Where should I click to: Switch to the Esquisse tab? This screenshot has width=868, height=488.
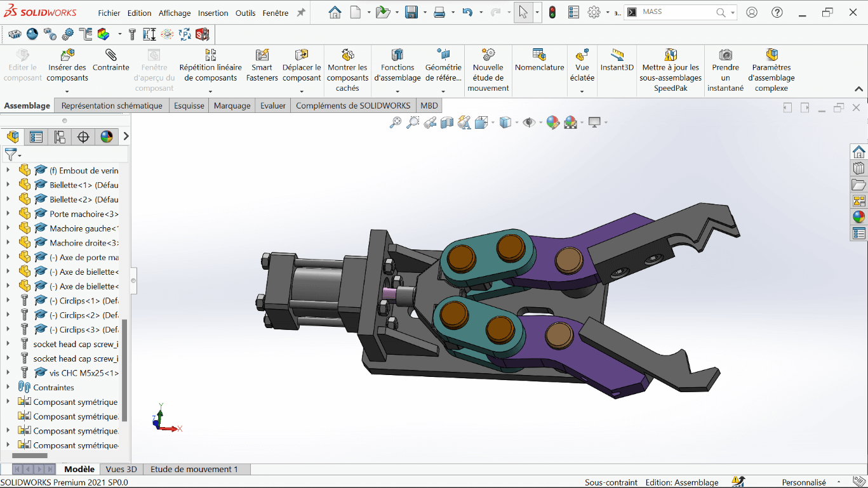coord(189,105)
